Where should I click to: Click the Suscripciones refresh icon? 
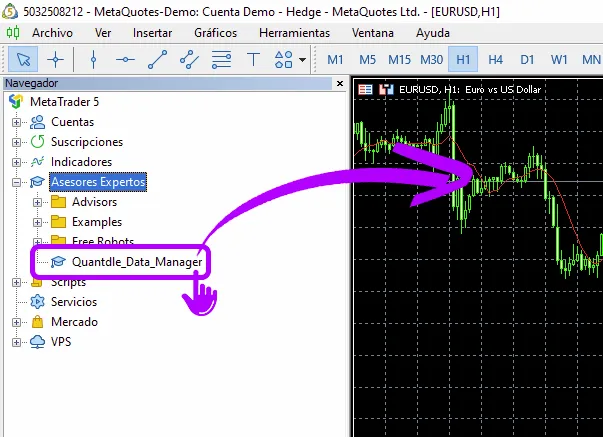point(37,142)
